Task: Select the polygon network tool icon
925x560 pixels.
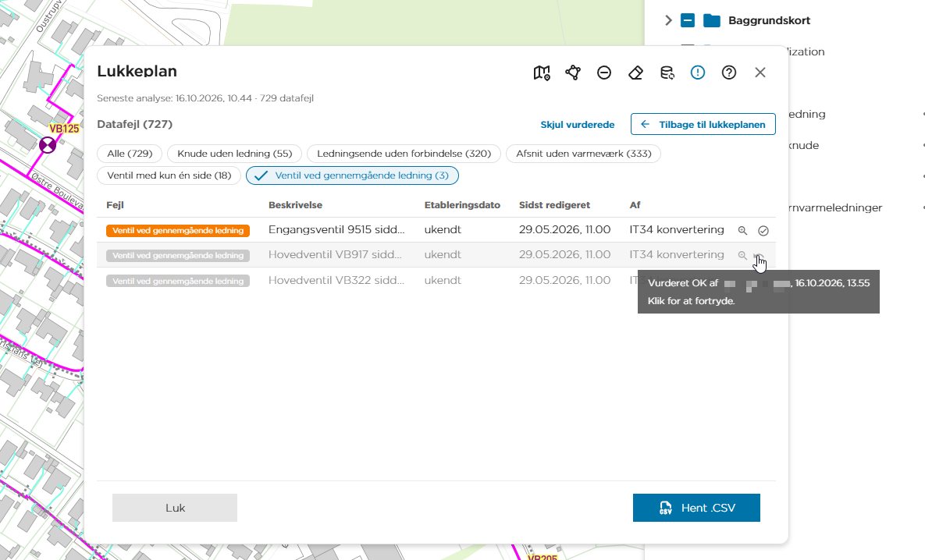Action: [x=573, y=73]
